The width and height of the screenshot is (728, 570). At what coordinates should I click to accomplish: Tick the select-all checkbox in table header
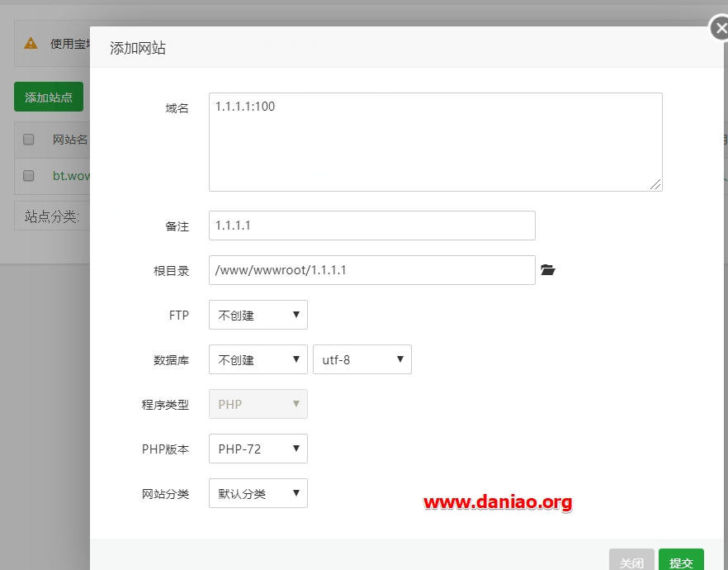(28, 140)
